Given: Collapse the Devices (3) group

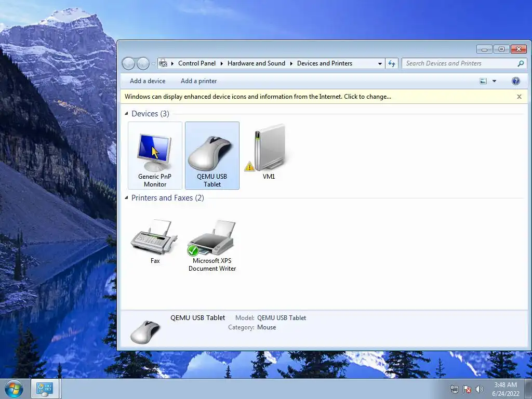Looking at the screenshot, I should [126, 114].
